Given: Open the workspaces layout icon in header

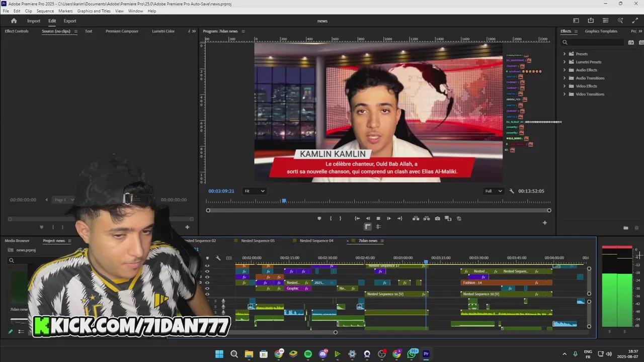Looking at the screenshot, I should 576,21.
